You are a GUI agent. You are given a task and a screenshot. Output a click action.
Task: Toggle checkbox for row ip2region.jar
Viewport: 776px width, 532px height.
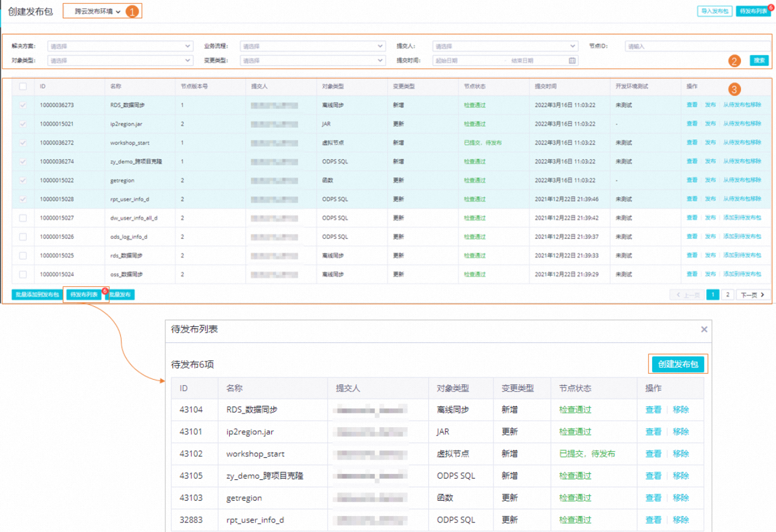point(23,124)
